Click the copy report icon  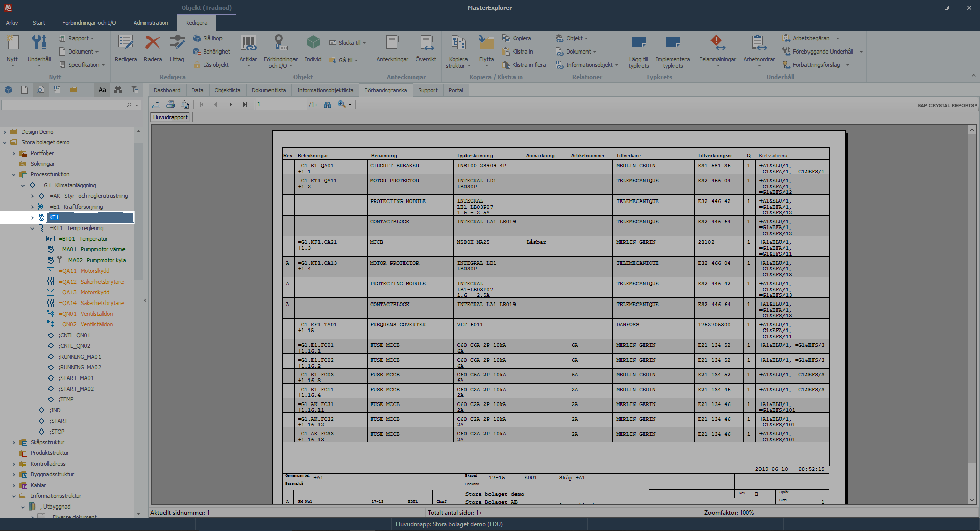(185, 104)
